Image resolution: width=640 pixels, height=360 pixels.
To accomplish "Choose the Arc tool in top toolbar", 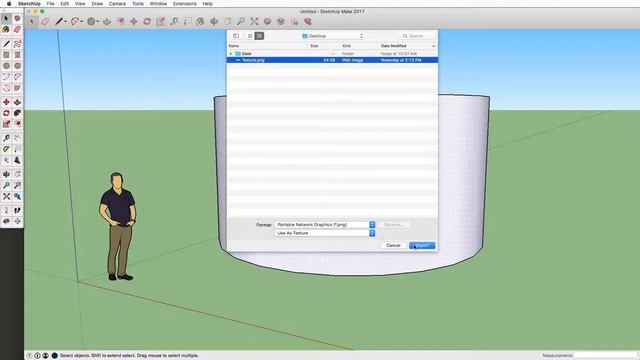I will coord(75,21).
